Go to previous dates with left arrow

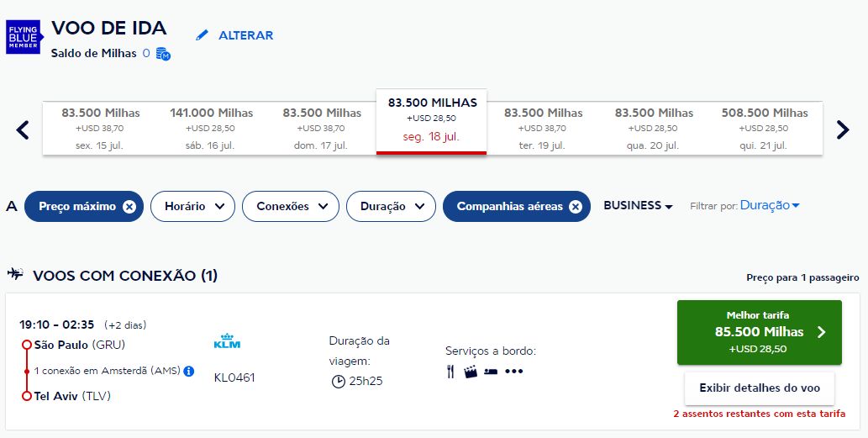coord(23,129)
